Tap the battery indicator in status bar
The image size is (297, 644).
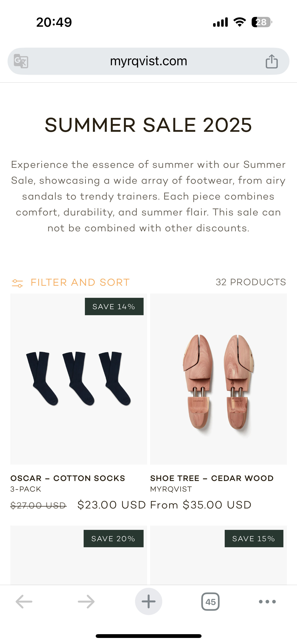[261, 22]
